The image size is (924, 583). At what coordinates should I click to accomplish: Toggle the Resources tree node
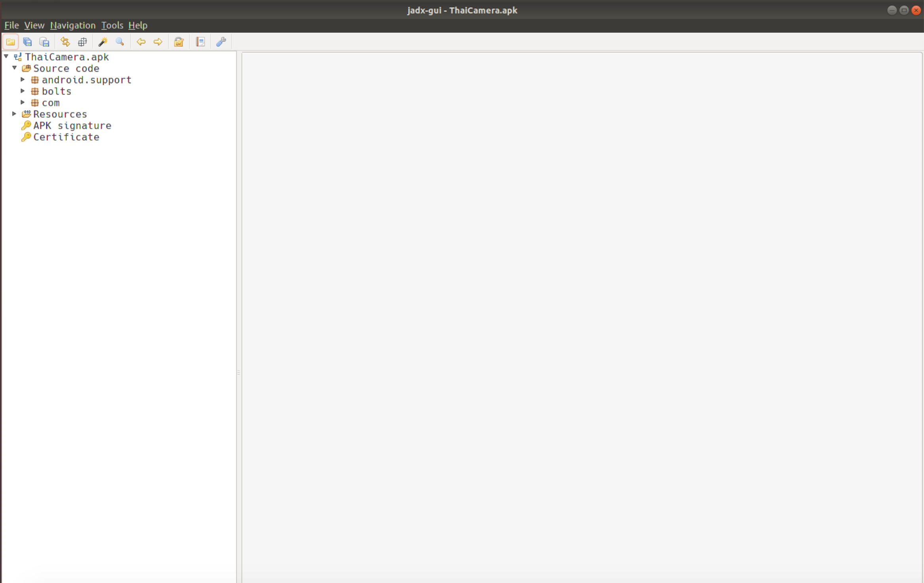click(x=14, y=114)
